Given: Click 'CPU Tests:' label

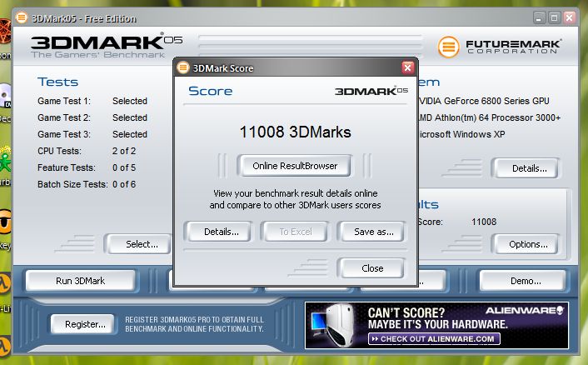Looking at the screenshot, I should (59, 151).
